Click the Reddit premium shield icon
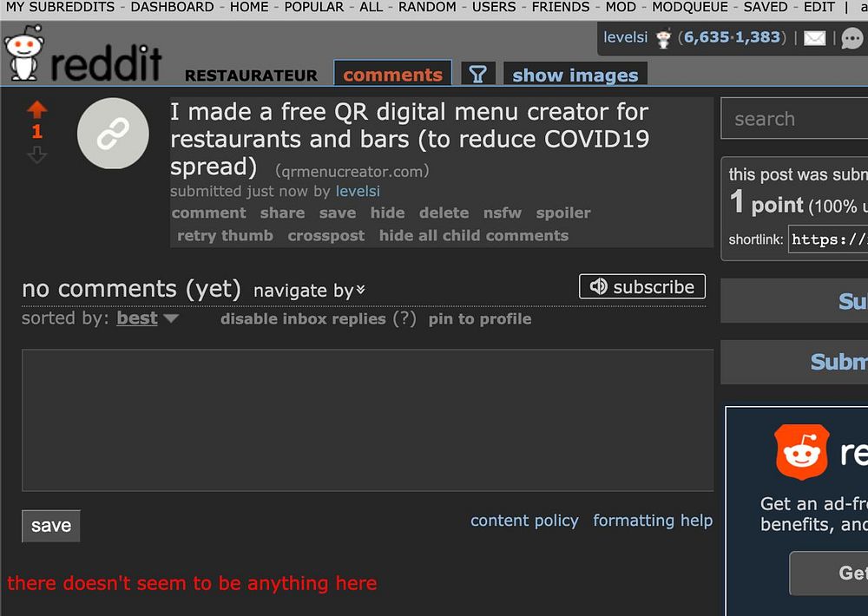 (801, 452)
